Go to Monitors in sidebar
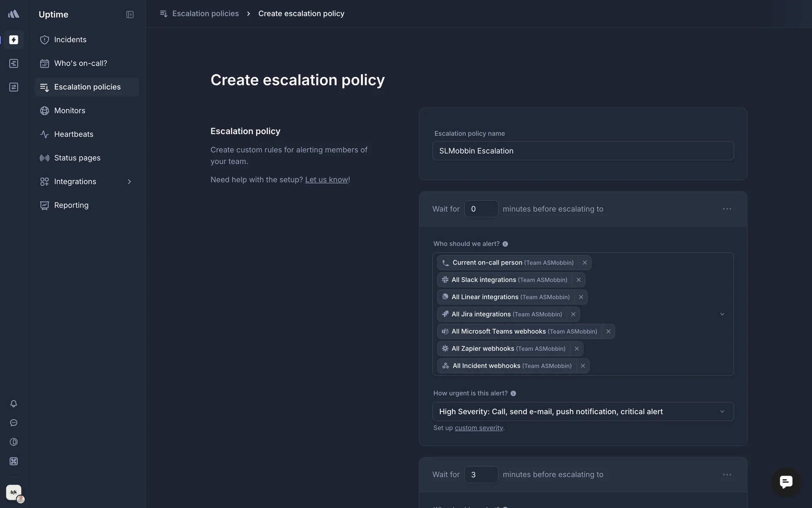 pyautogui.click(x=70, y=110)
